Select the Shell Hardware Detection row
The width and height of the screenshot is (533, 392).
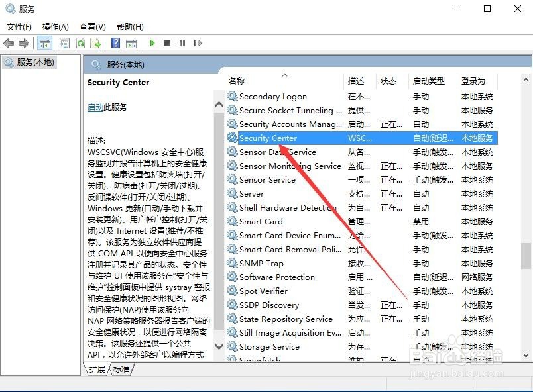[x=362, y=207]
